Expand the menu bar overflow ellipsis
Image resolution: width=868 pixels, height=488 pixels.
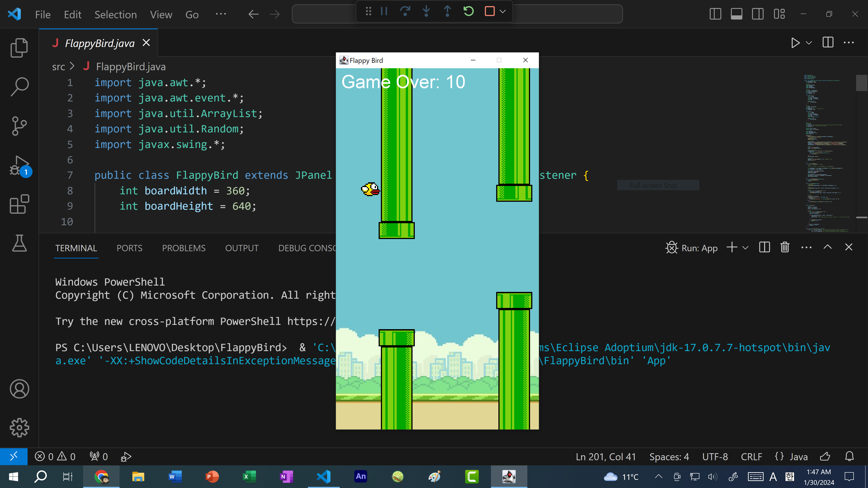tap(221, 14)
